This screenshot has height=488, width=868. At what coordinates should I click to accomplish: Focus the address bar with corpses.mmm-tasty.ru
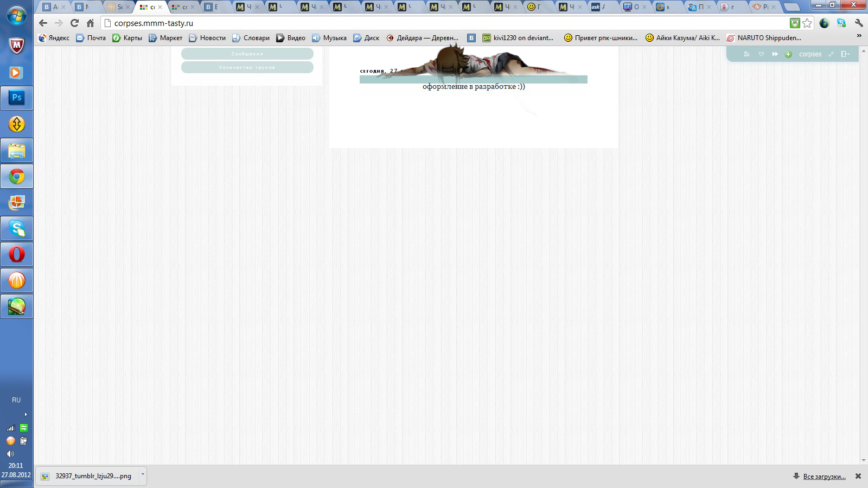445,23
